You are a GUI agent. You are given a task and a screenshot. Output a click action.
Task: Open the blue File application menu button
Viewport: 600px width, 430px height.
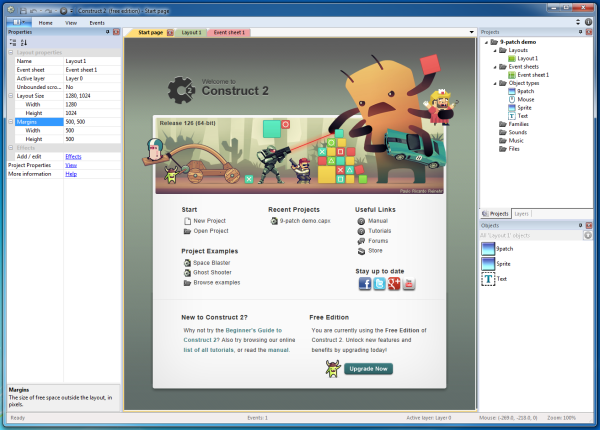[x=19, y=23]
